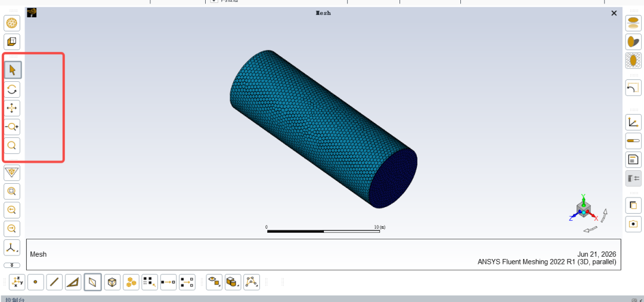Toggle the face zone selection filter

coord(93,282)
